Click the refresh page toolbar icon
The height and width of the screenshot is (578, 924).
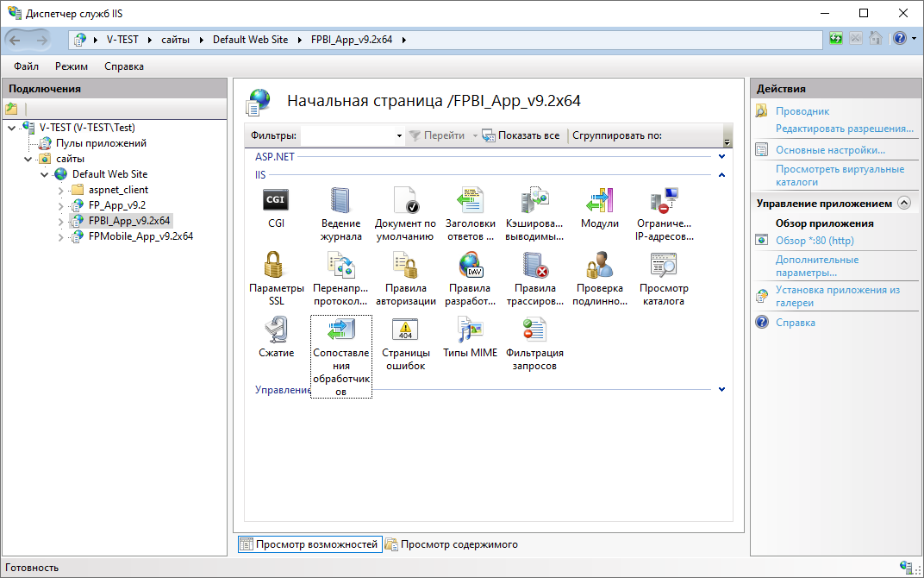(x=835, y=39)
